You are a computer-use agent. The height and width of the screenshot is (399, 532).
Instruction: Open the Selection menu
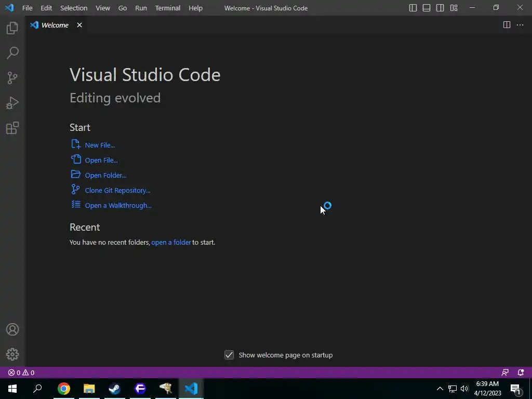click(x=74, y=8)
